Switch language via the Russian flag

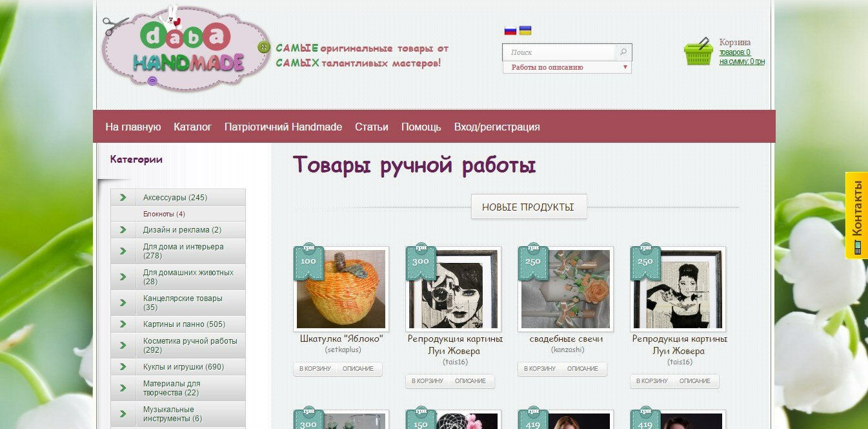pyautogui.click(x=510, y=30)
